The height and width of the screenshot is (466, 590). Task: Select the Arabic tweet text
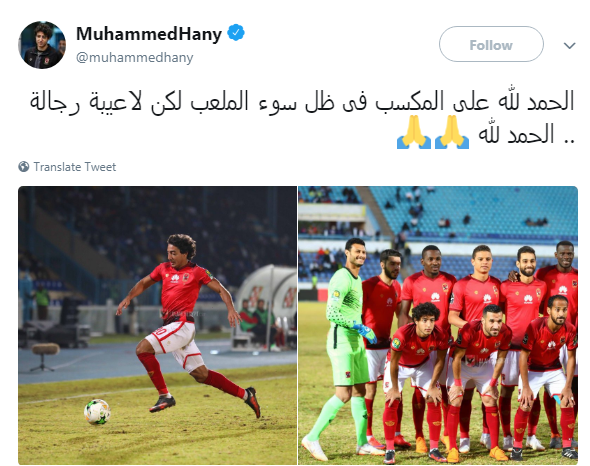coord(302,117)
